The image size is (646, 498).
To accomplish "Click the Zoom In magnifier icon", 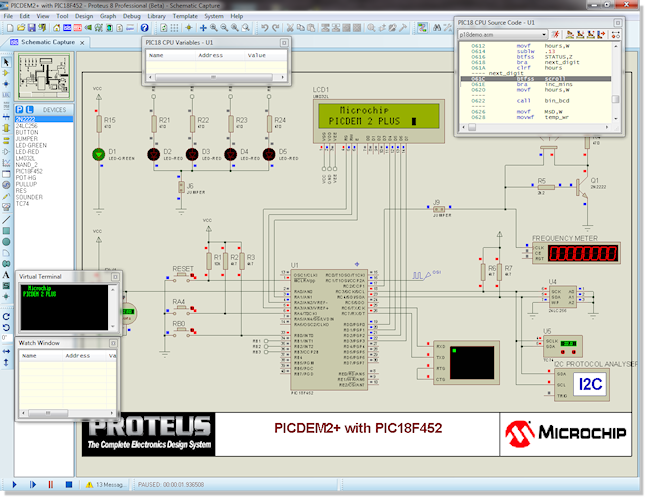I will 214,28.
